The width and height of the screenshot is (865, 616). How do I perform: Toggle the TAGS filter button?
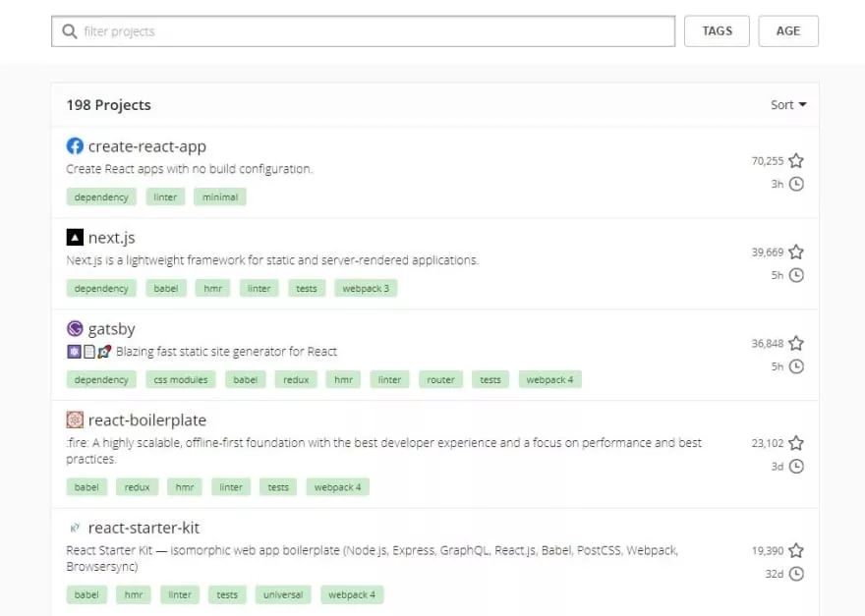717,31
